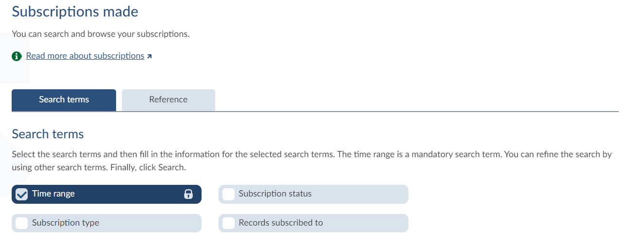Click empty area of Records subscribed to pill
Screen dimensions: 644x245
point(369,223)
